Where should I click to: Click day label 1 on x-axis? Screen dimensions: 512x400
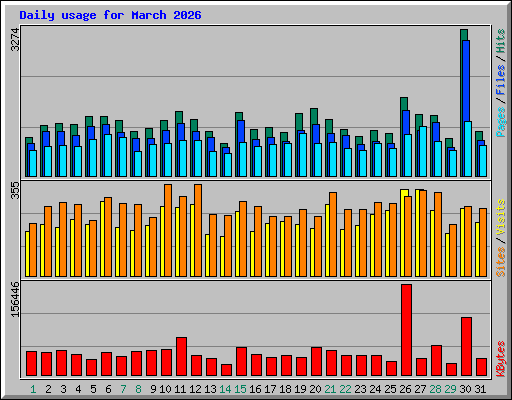(33, 389)
